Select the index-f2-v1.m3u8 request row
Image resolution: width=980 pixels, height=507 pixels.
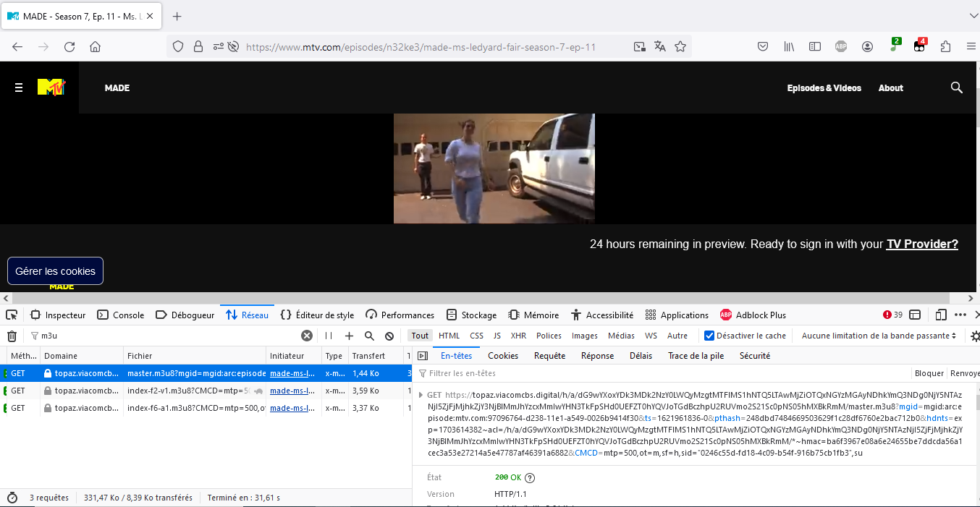pyautogui.click(x=188, y=391)
